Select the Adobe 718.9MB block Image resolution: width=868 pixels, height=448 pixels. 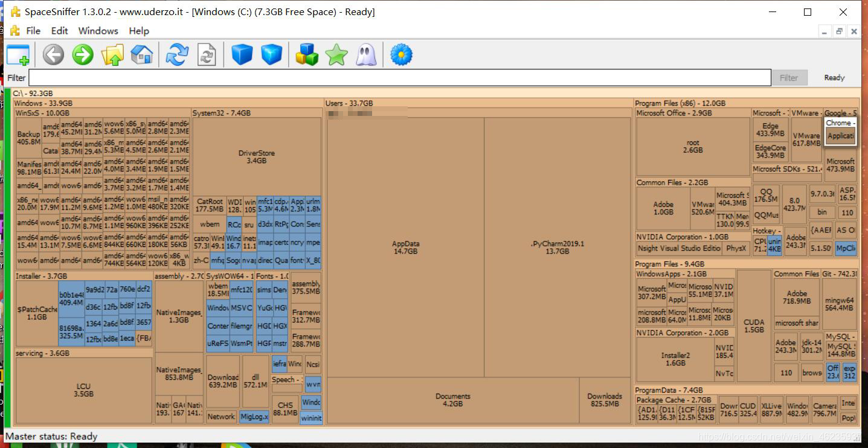click(x=796, y=297)
